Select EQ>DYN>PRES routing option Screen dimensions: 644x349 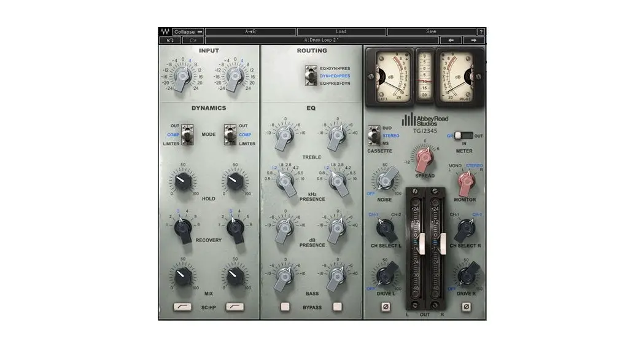tap(335, 69)
